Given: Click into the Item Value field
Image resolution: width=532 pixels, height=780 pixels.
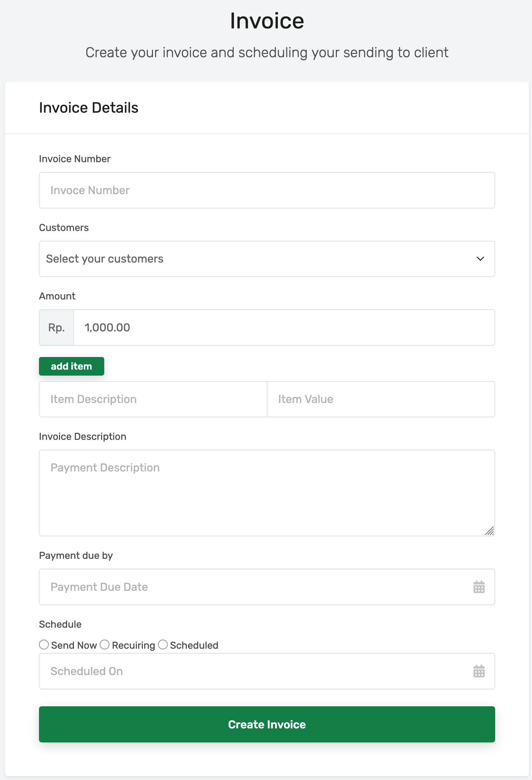Looking at the screenshot, I should pyautogui.click(x=381, y=399).
